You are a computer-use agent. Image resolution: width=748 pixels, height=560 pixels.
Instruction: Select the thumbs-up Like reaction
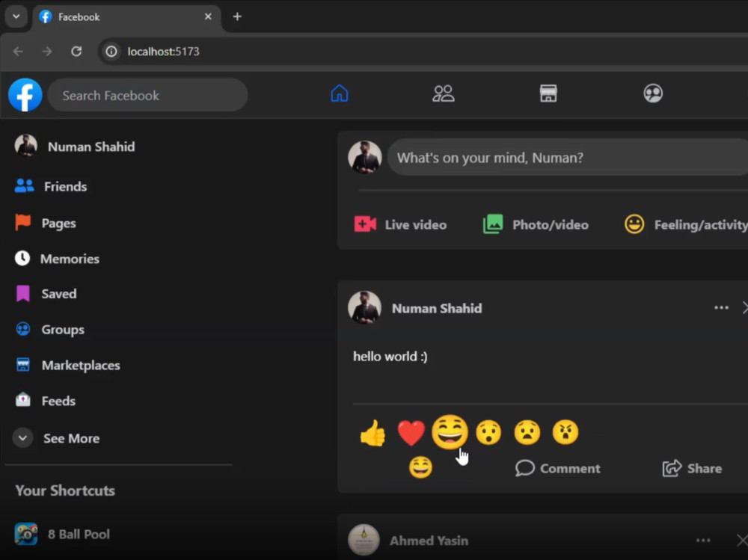373,433
